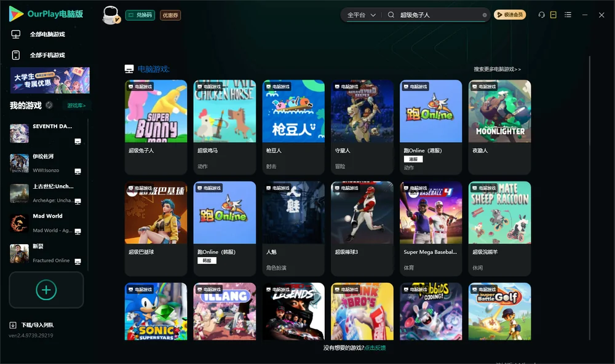Click 搜索更多电脑游戏 link
This screenshot has height=364, width=615.
pos(497,69)
